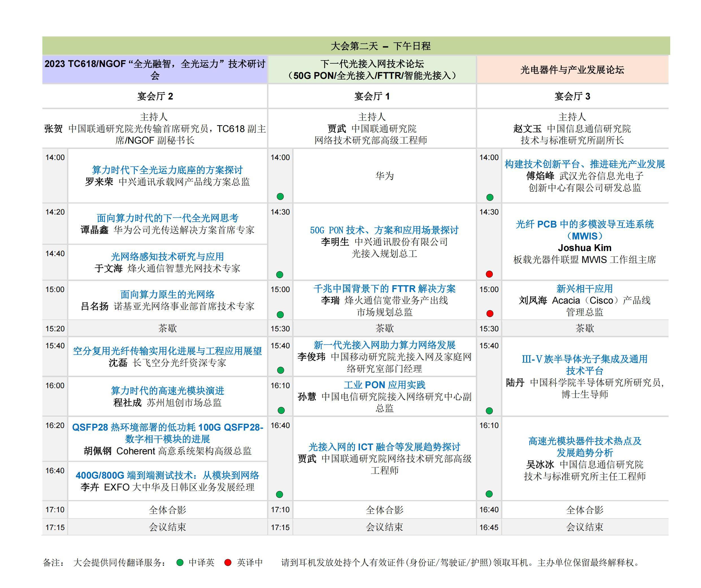Click green dot in 16:10 工业 PON session
The width and height of the screenshot is (701, 588).
[281, 410]
